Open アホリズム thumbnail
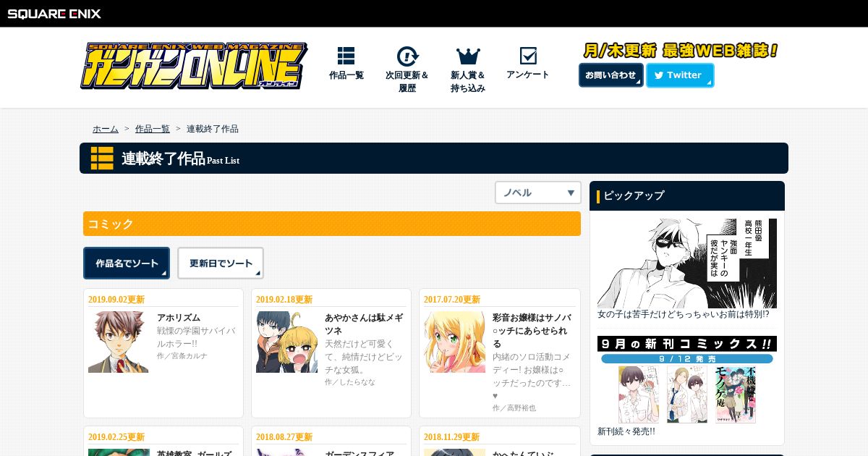Viewport: 868px width, 456px height. (x=119, y=342)
